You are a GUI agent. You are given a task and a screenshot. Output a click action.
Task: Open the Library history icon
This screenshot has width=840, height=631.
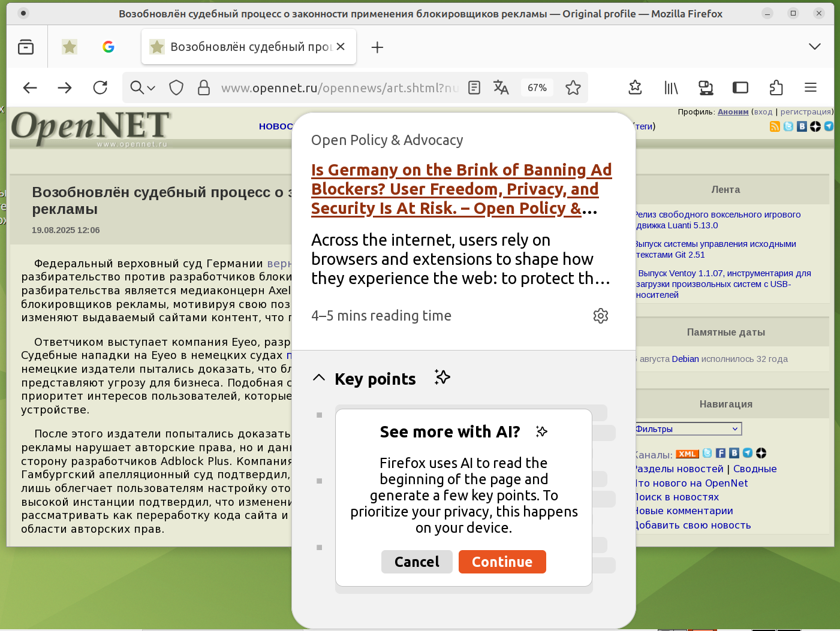(x=671, y=88)
